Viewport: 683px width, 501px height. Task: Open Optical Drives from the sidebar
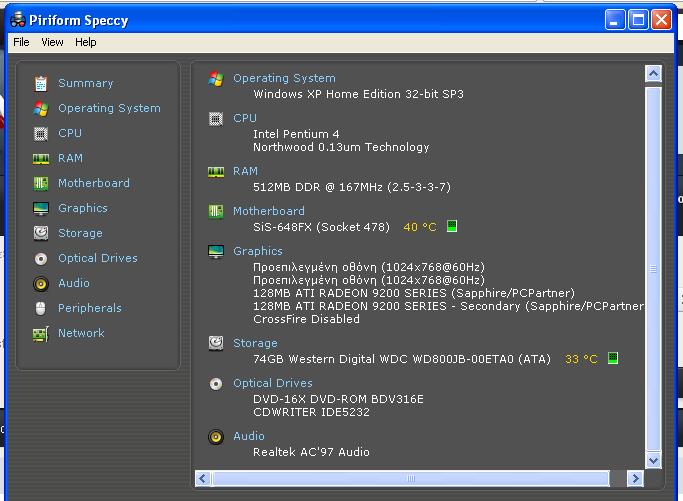(98, 258)
